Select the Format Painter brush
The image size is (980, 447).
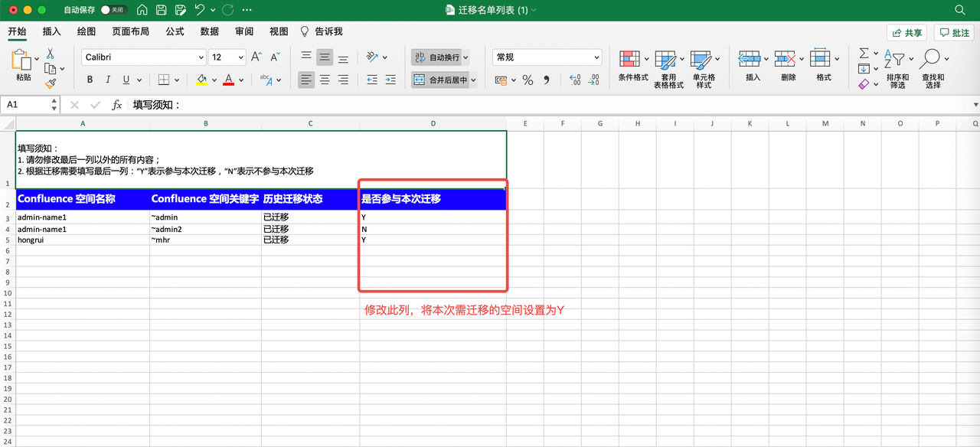click(50, 83)
